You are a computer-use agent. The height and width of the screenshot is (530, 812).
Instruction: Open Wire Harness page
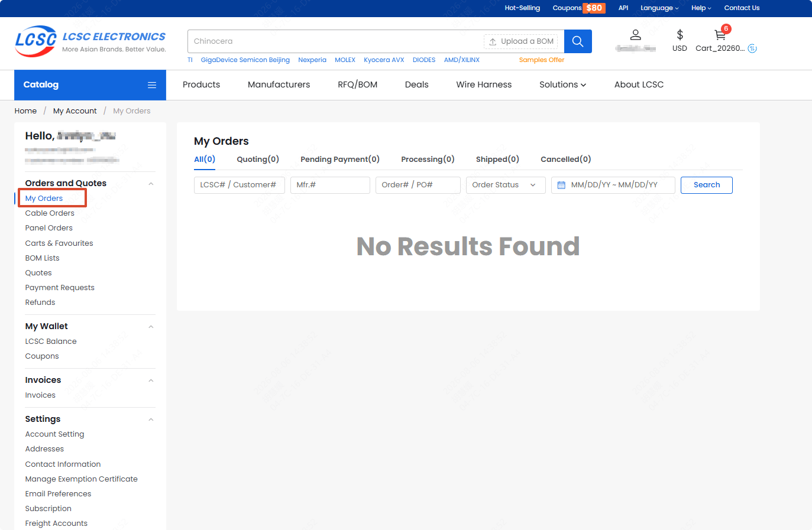pyautogui.click(x=484, y=84)
